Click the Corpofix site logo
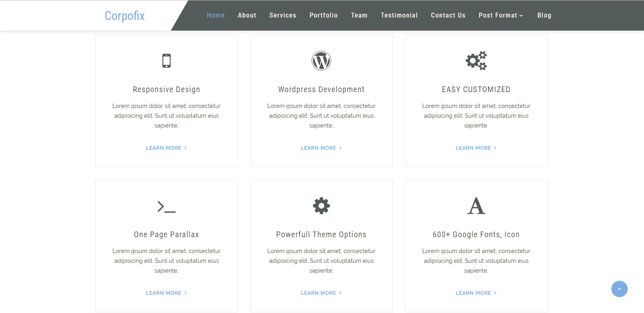The image size is (644, 313). click(x=125, y=16)
